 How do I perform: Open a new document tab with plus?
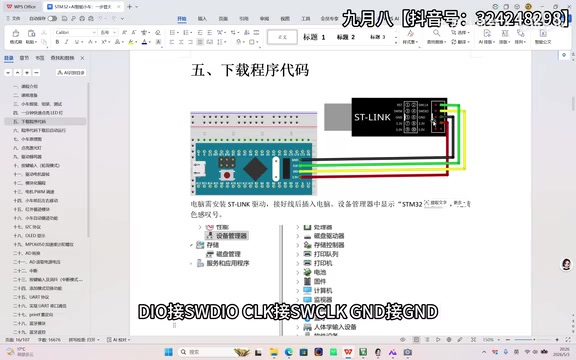tap(129, 7)
